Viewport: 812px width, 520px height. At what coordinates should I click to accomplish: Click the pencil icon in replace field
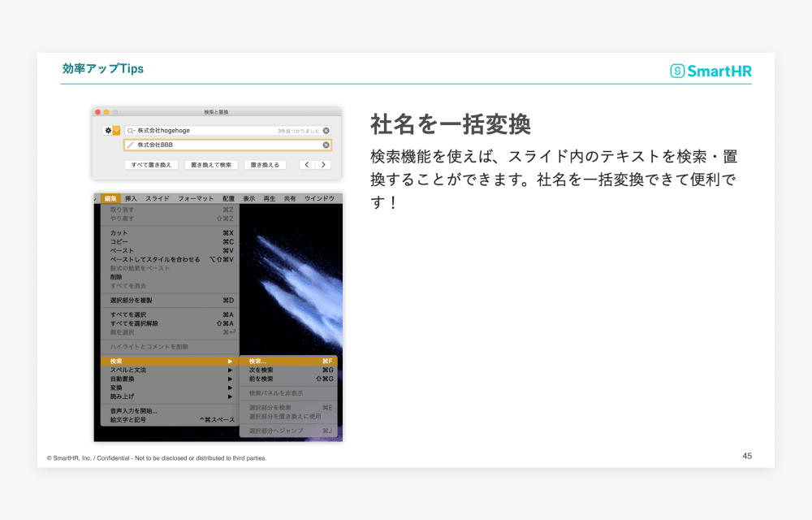[x=131, y=145]
